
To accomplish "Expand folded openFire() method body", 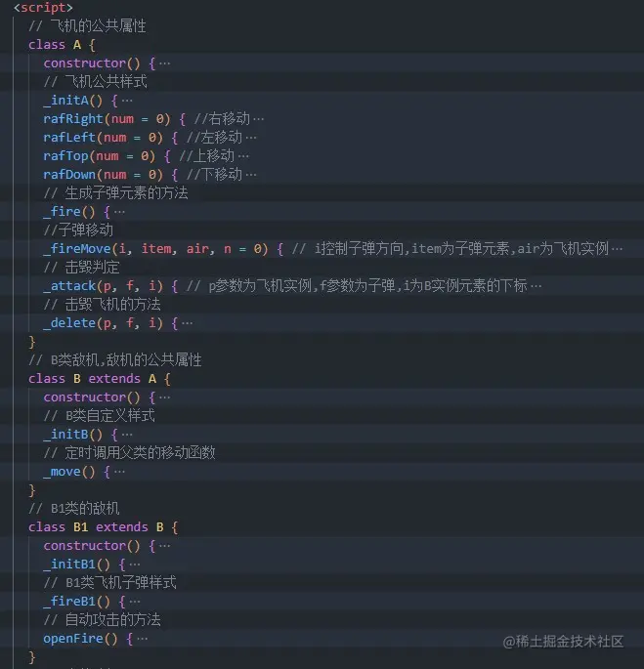I will (x=143, y=639).
